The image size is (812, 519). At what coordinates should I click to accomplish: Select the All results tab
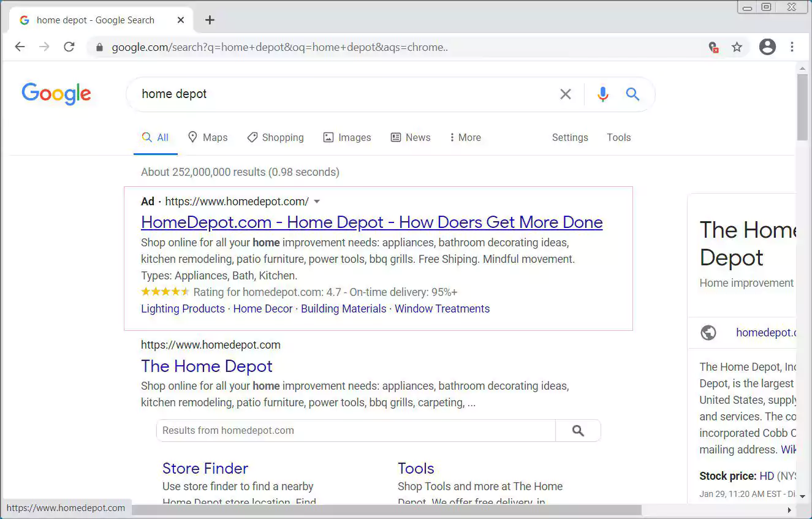click(155, 138)
